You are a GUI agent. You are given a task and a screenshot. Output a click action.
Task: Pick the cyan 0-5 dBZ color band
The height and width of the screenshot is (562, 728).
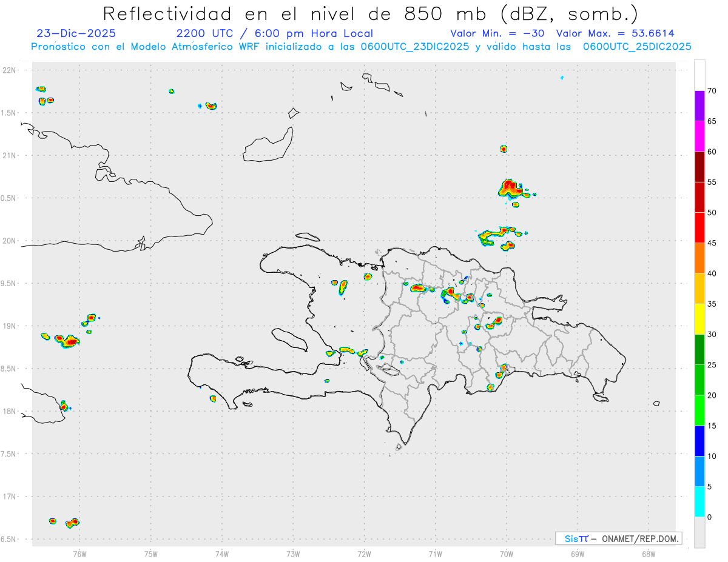coord(699,502)
